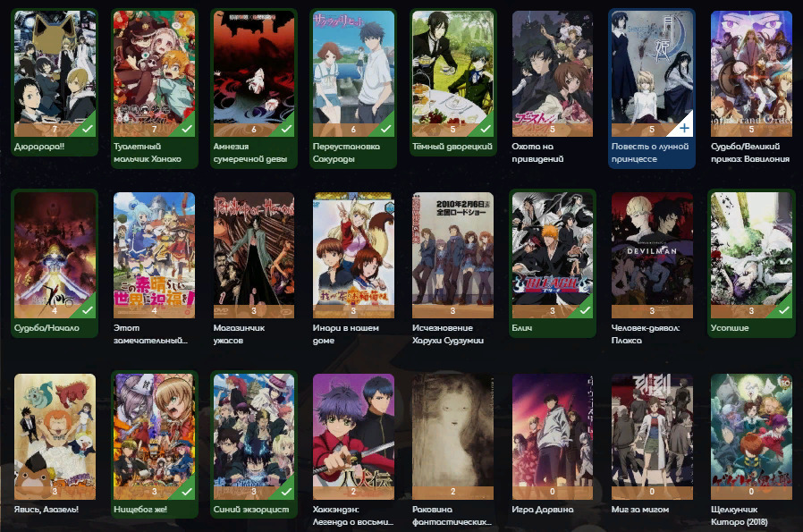Screen dimensions: 803x532
Task: Click the checkmark icon on Нищебог же! poster
Action: [x=187, y=492]
